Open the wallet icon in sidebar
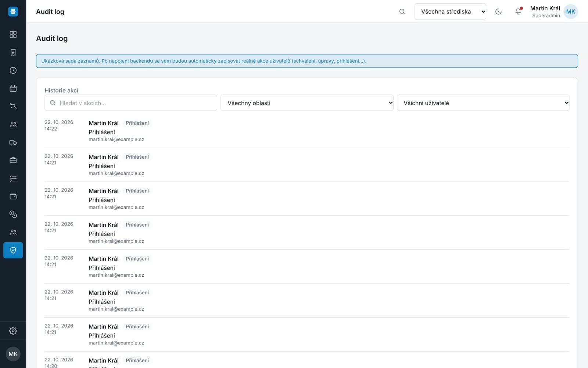This screenshot has width=588, height=368. [x=13, y=197]
